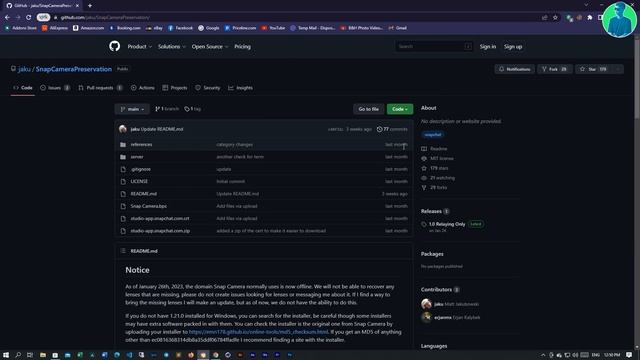Open the main branch selector

tap(132, 109)
